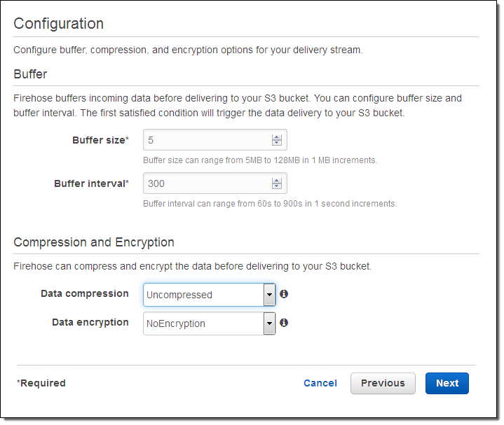Click the Data encryption info icon
504x425 pixels.
coord(284,323)
